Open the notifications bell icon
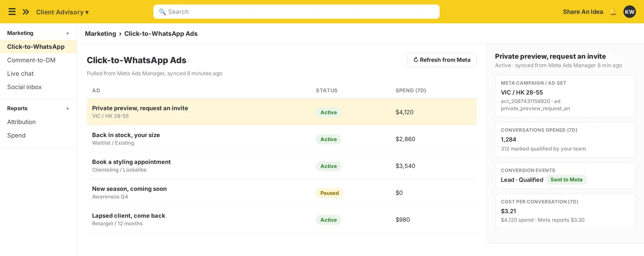This screenshot has width=644, height=256. (613, 12)
